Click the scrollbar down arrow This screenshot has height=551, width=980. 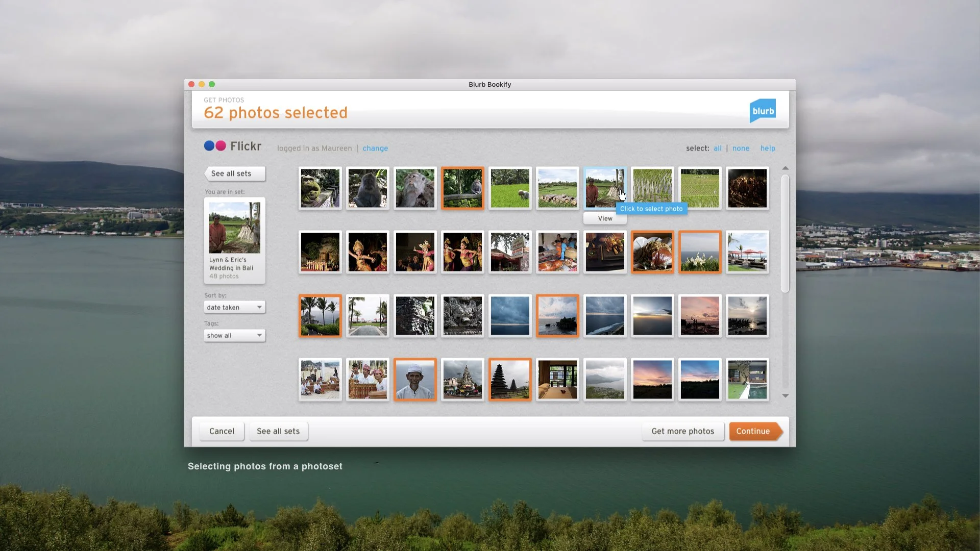point(786,395)
